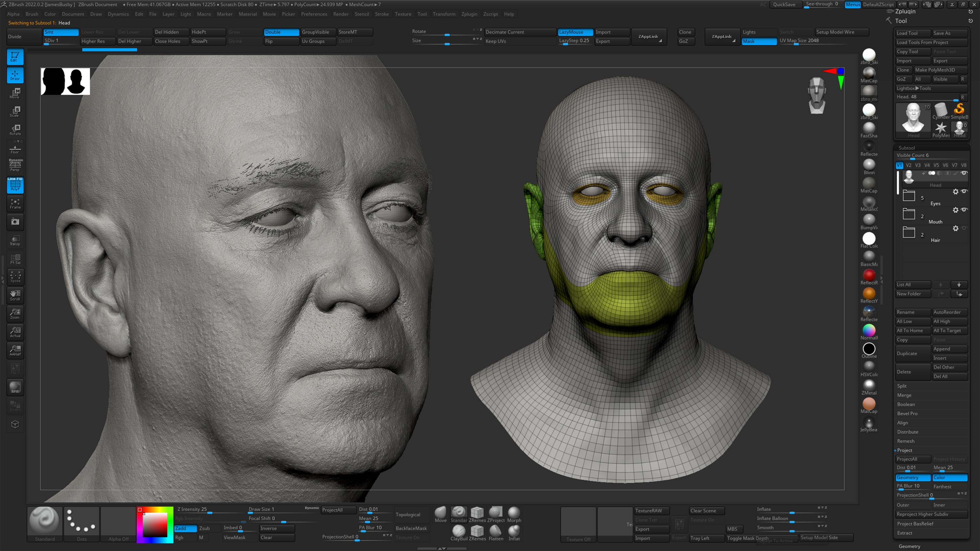Select the Scale tool icon
Viewport: 980px width, 551px height.
pos(15,111)
